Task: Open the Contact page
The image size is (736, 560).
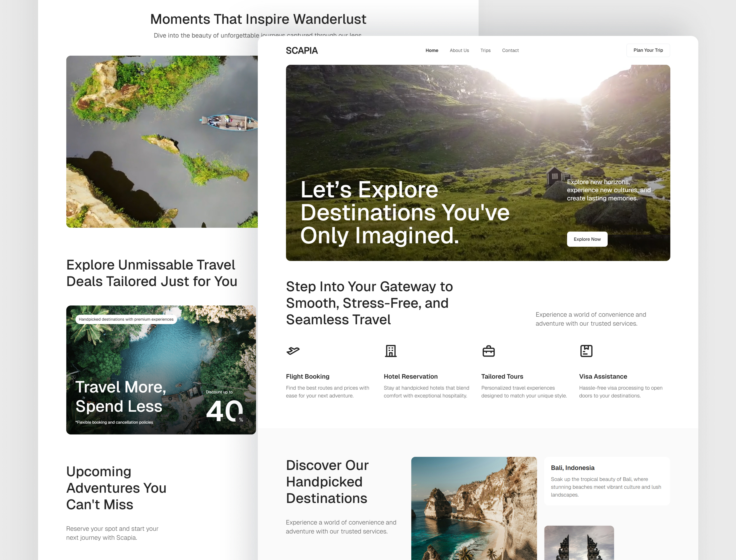Action: tap(510, 50)
